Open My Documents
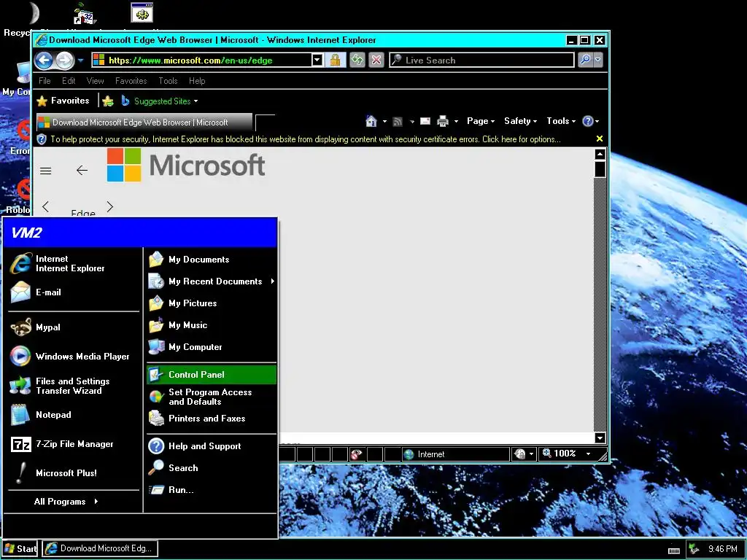 212,260
